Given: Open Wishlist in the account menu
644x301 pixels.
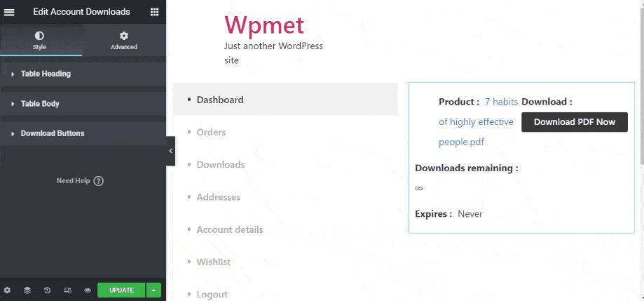Looking at the screenshot, I should [x=214, y=262].
